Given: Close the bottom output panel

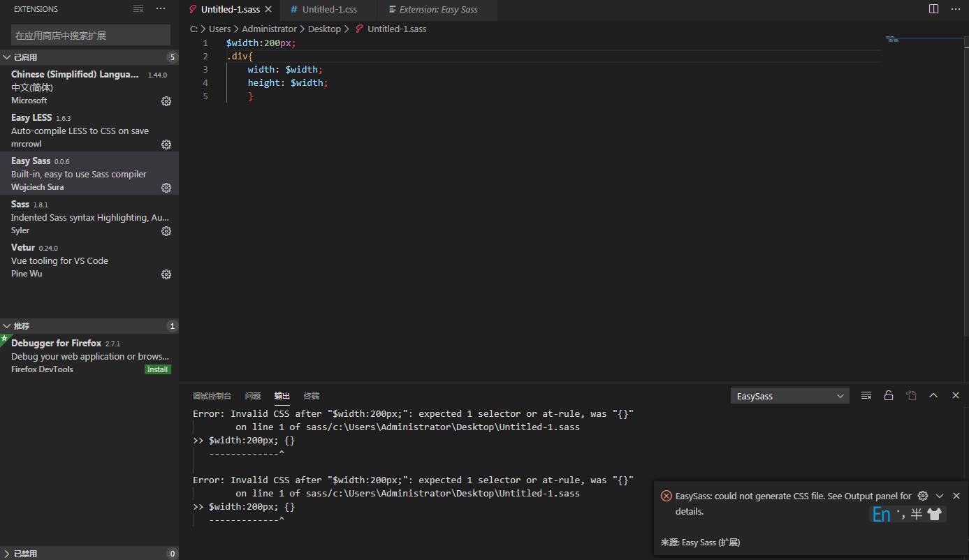Looking at the screenshot, I should 956,395.
